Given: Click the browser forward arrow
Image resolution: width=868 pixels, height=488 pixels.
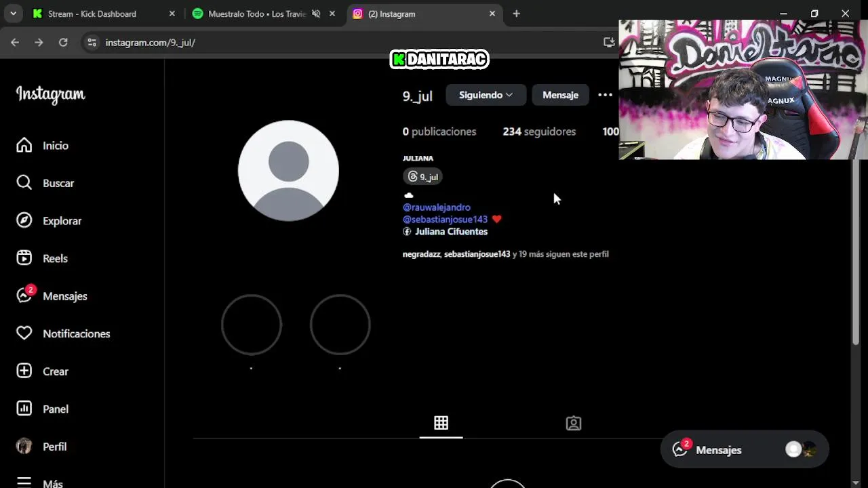Looking at the screenshot, I should (x=39, y=42).
